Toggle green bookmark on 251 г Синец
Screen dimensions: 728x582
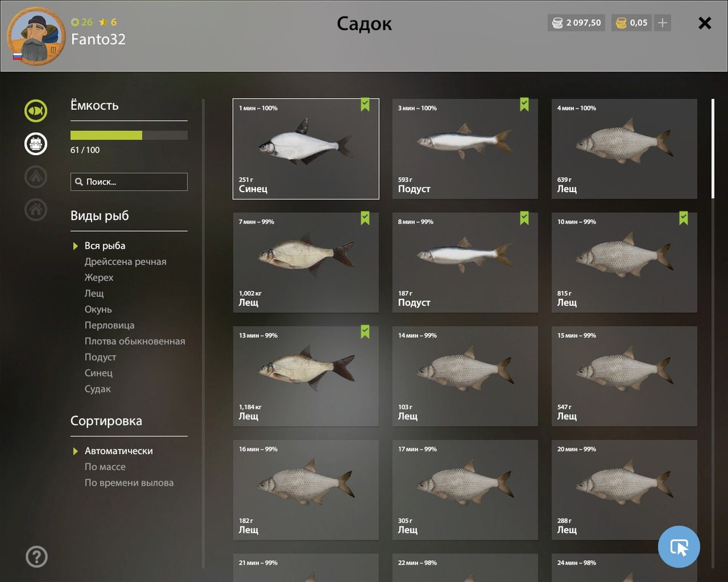(x=365, y=105)
